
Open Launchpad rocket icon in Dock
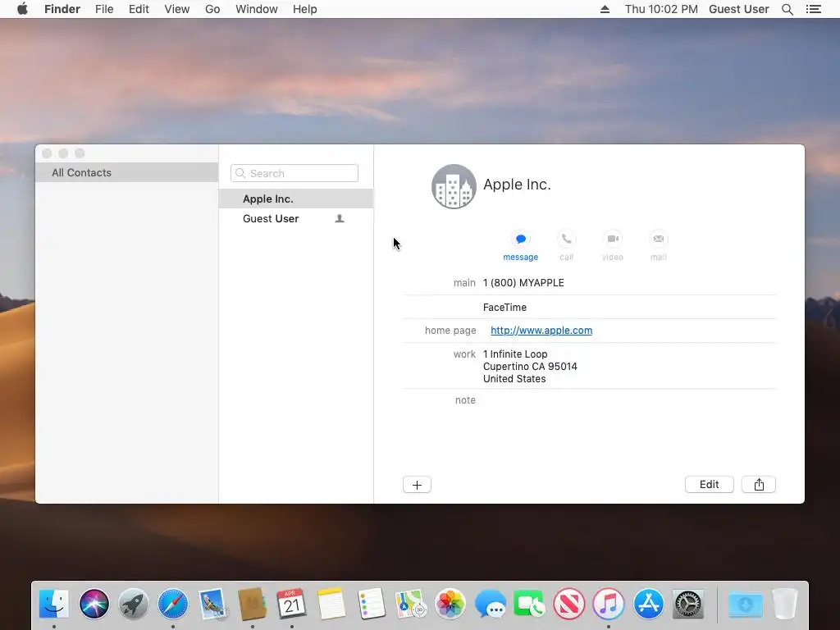point(134,604)
